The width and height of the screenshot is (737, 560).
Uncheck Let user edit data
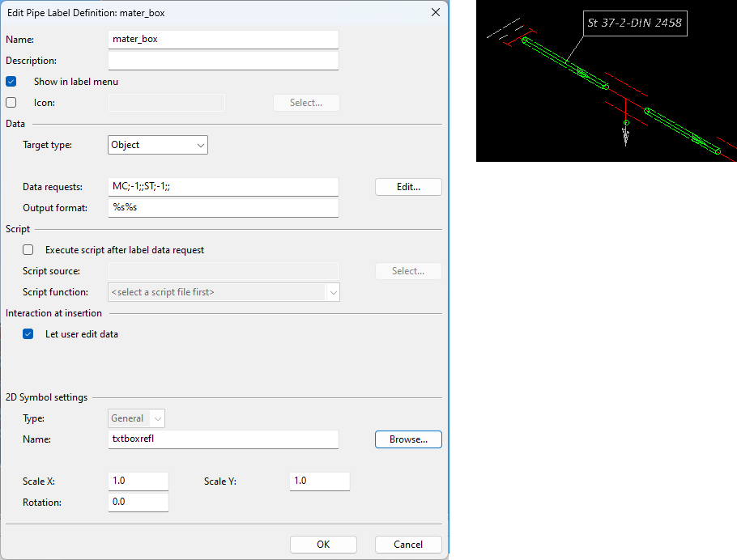coord(28,334)
